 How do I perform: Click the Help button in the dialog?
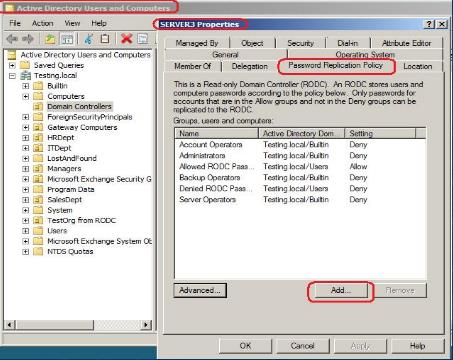pyautogui.click(x=418, y=346)
